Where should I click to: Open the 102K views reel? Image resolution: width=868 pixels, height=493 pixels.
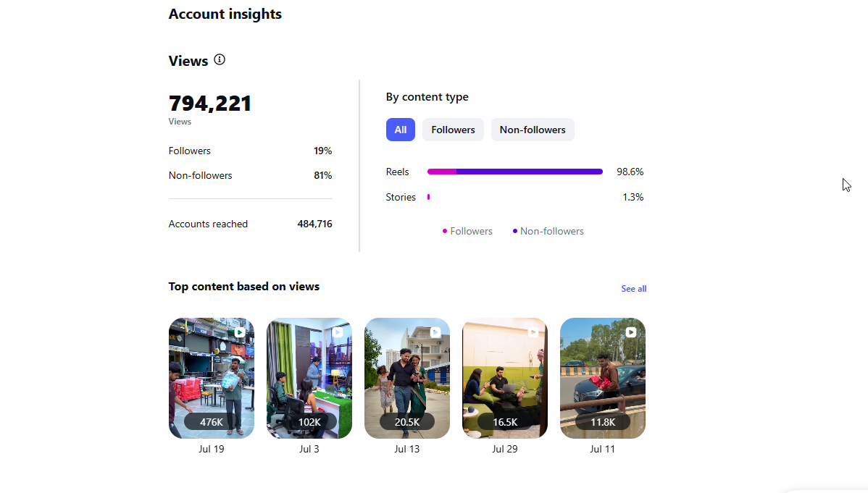pos(309,378)
